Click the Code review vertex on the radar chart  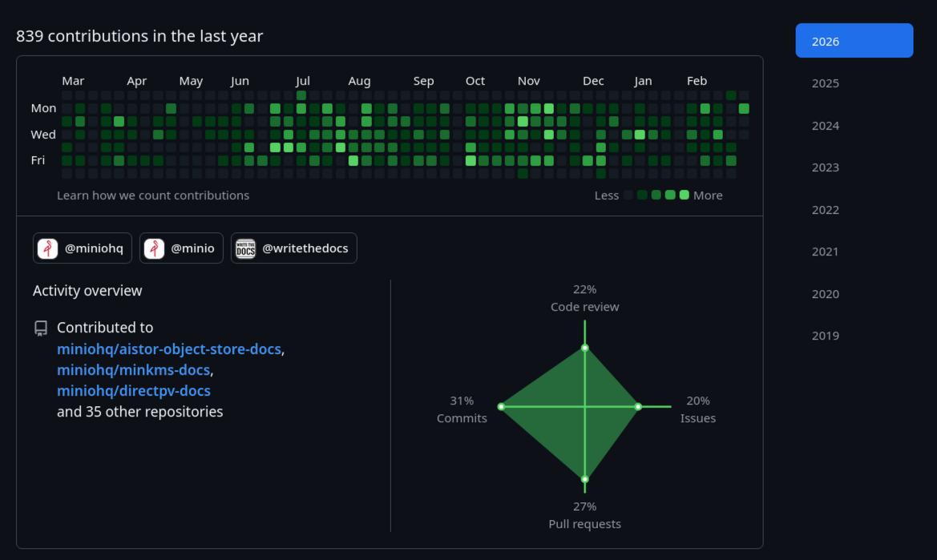[584, 347]
